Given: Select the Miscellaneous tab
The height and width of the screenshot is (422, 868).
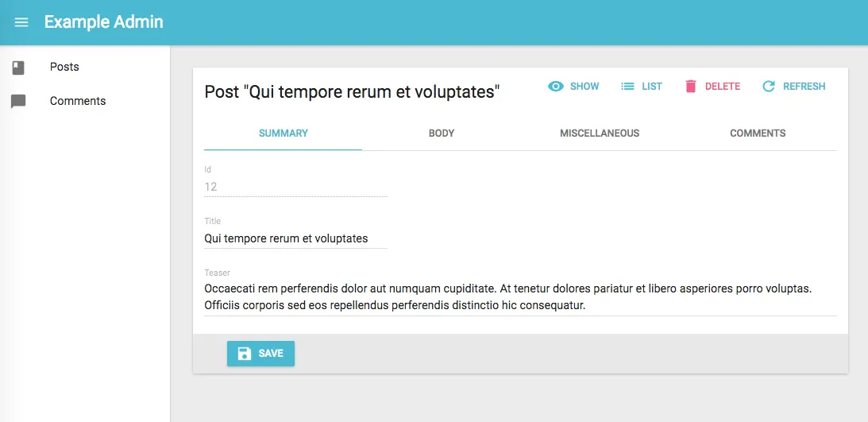Looking at the screenshot, I should (x=599, y=134).
